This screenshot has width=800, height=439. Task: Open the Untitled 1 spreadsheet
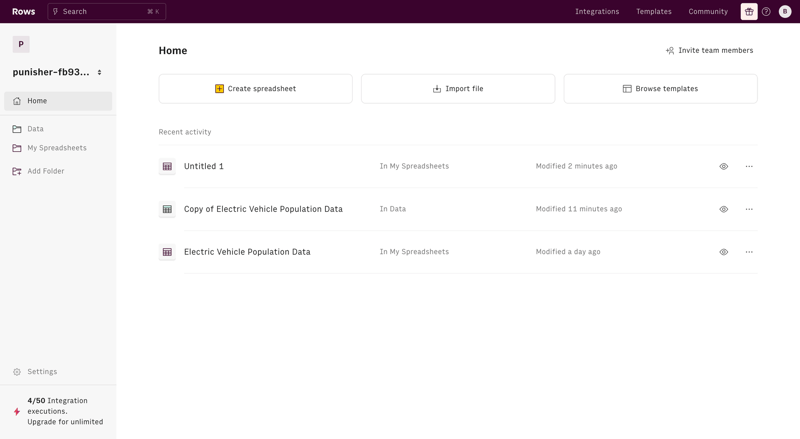[x=204, y=166]
